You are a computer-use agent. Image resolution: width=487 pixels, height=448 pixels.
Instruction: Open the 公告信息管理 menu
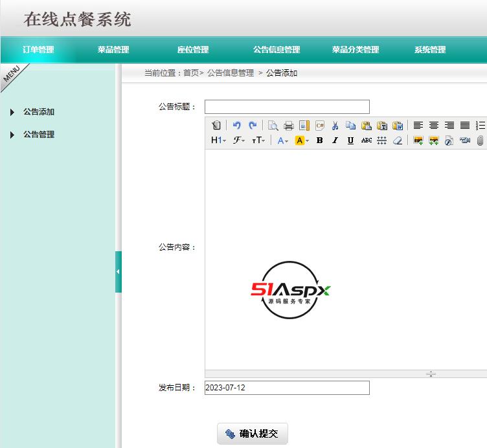click(277, 49)
